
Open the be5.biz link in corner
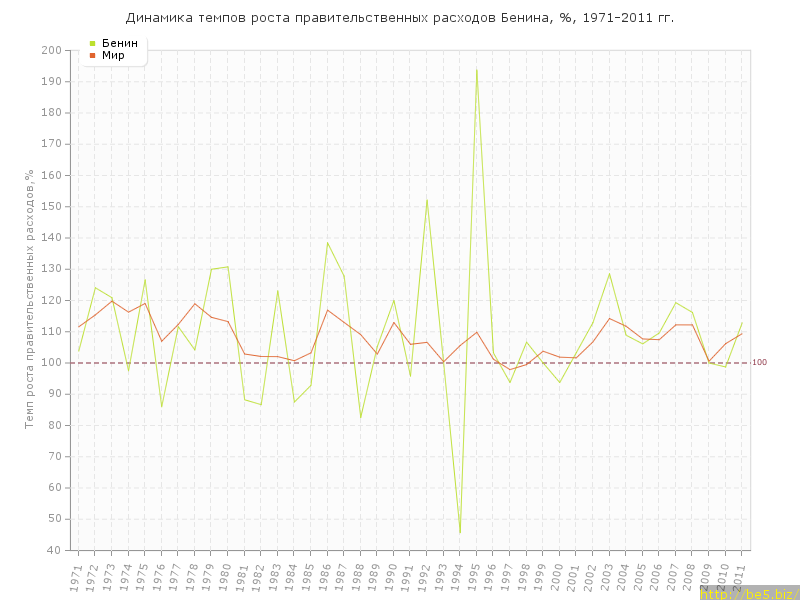pyautogui.click(x=748, y=593)
